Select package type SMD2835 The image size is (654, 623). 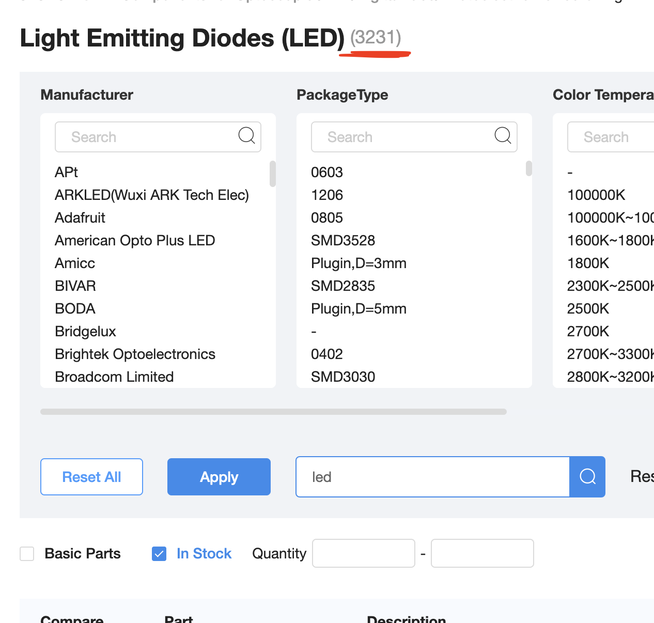(x=343, y=286)
